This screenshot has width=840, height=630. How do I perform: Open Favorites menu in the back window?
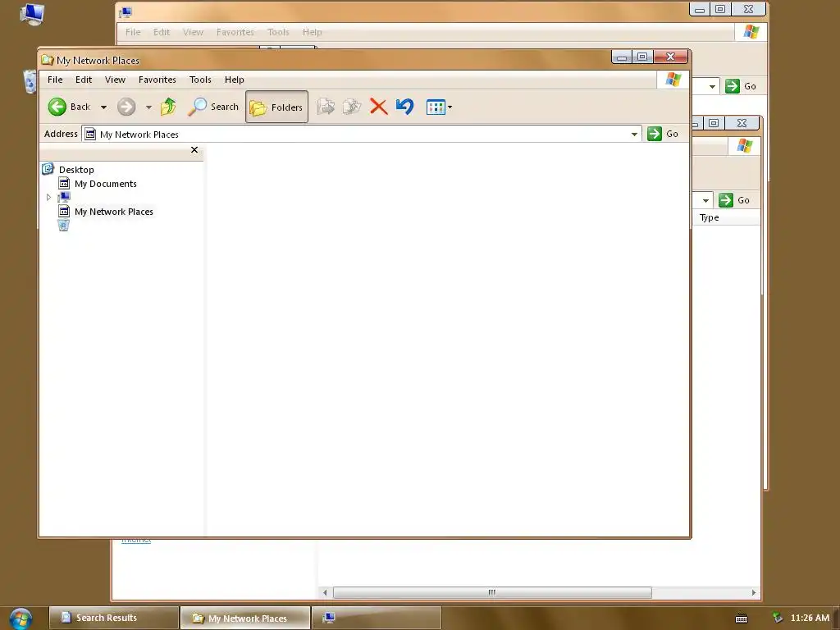pos(235,32)
